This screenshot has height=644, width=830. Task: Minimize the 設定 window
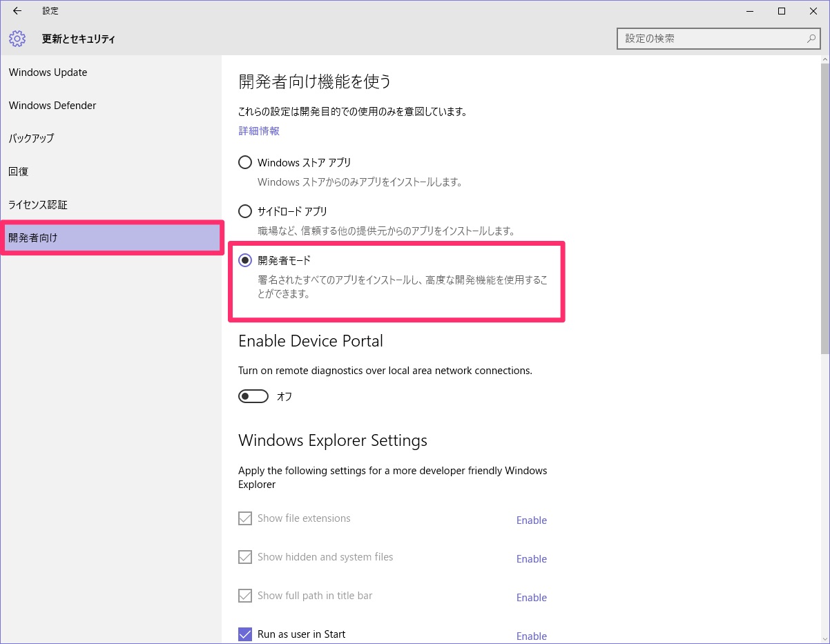[x=750, y=11]
